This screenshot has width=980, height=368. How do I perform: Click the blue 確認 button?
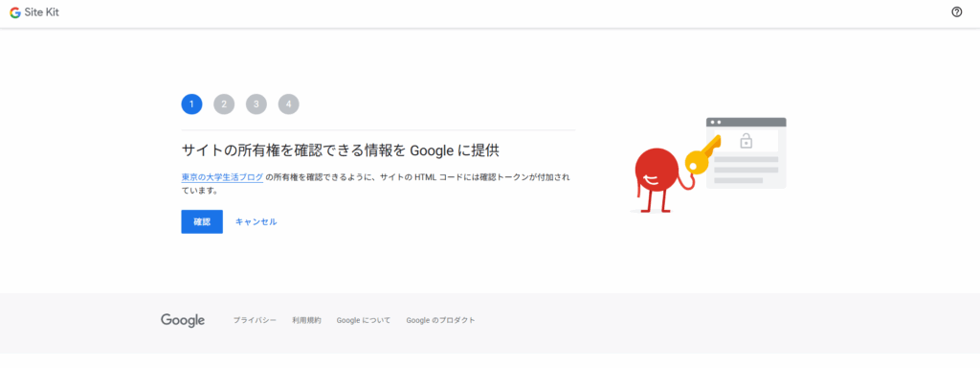coord(202,221)
